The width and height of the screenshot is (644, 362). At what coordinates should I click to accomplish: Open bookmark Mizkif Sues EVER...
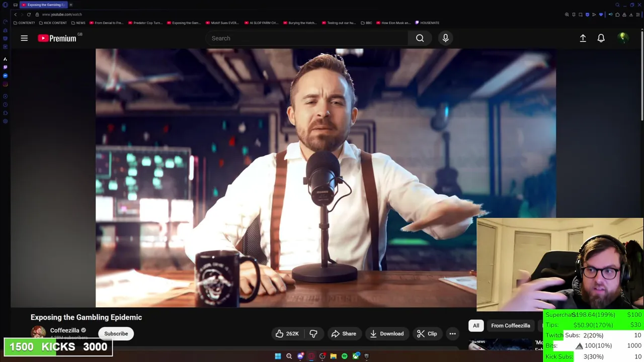222,23
